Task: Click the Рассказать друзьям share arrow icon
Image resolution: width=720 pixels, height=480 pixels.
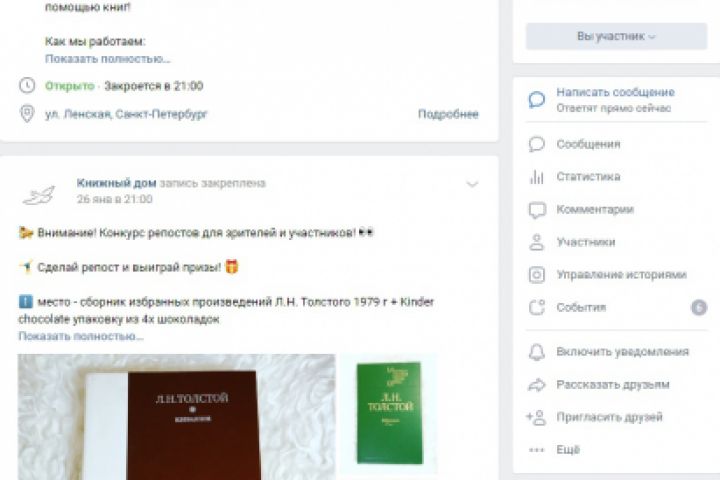Action: click(536, 385)
